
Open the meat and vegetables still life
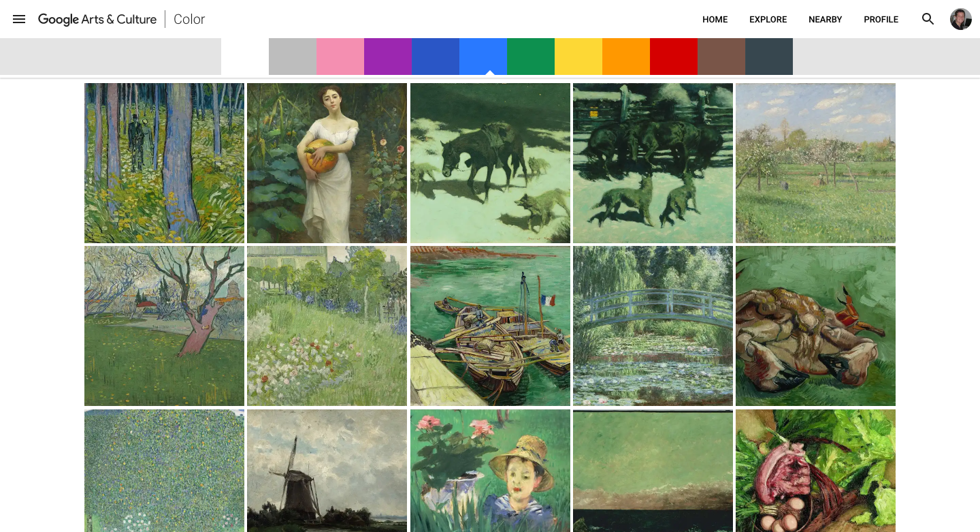(x=815, y=471)
